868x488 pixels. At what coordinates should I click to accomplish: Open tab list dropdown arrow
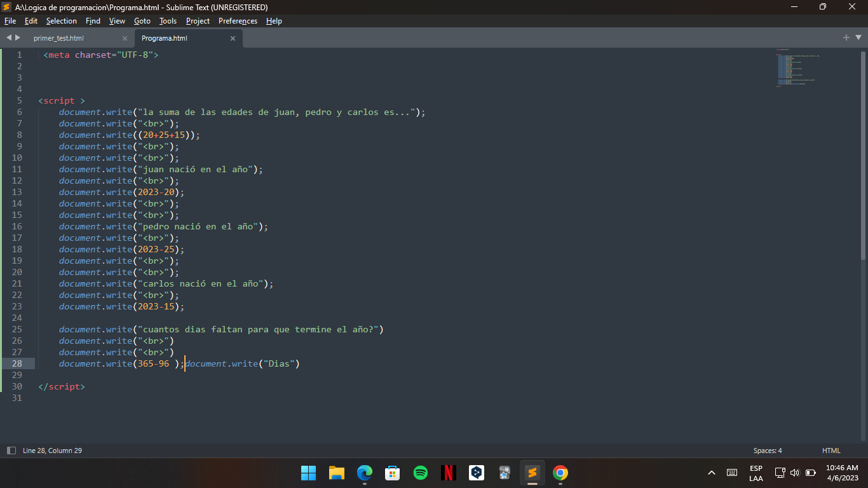857,37
